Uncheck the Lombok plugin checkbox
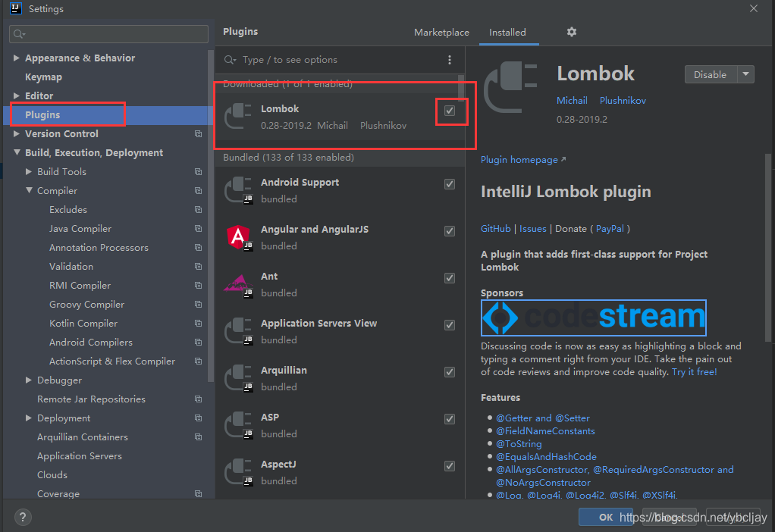Viewport: 775px width, 532px height. [x=449, y=111]
